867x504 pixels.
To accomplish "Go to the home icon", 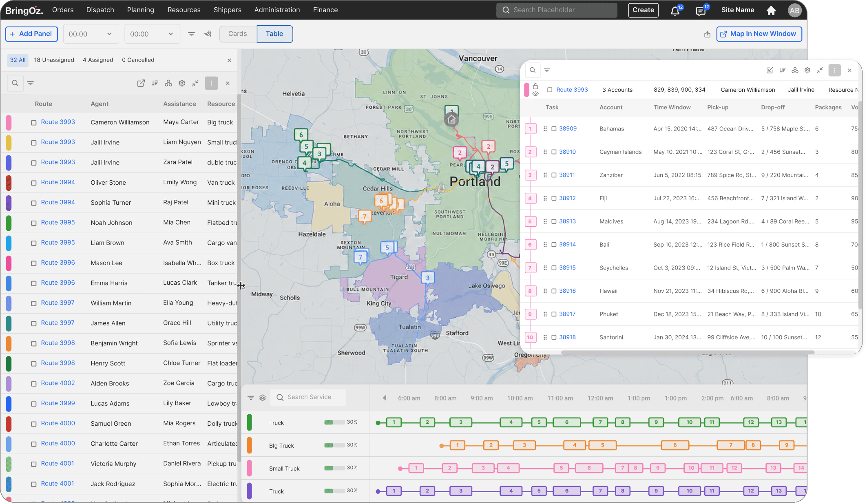I will pos(771,10).
